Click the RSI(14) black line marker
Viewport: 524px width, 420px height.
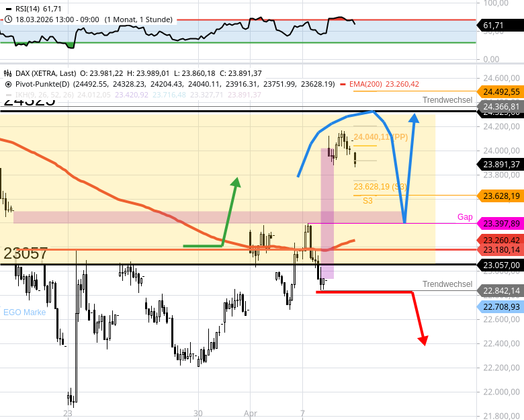point(7,9)
